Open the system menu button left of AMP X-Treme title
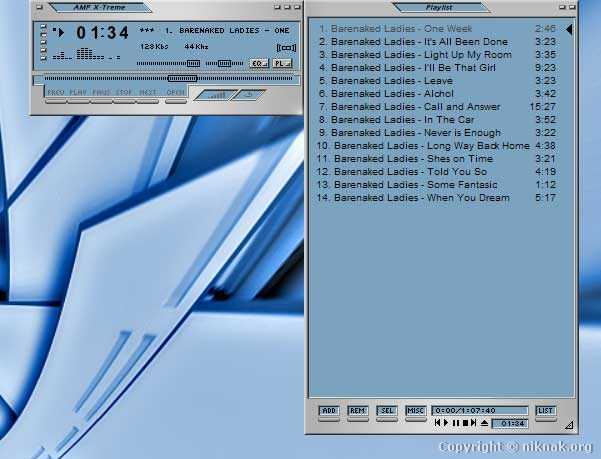Screen dimensions: 601x459 pyautogui.click(x=39, y=7)
